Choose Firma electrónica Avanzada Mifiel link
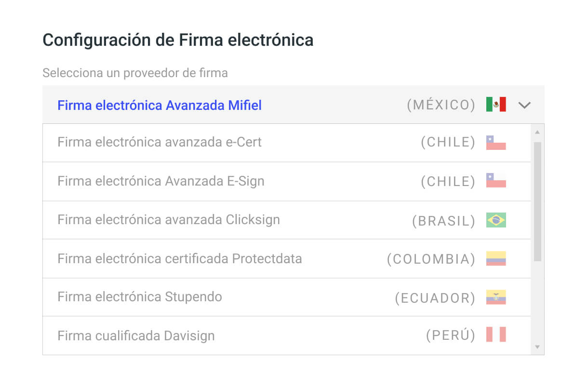Screen dimensions: 588x374 (x=159, y=105)
